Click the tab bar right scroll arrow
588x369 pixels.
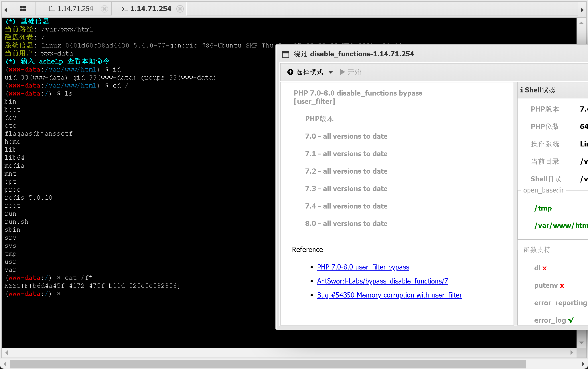coord(582,10)
